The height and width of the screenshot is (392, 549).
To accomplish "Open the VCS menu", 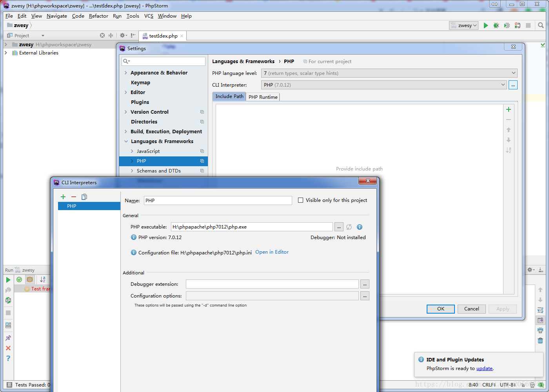I will (149, 16).
